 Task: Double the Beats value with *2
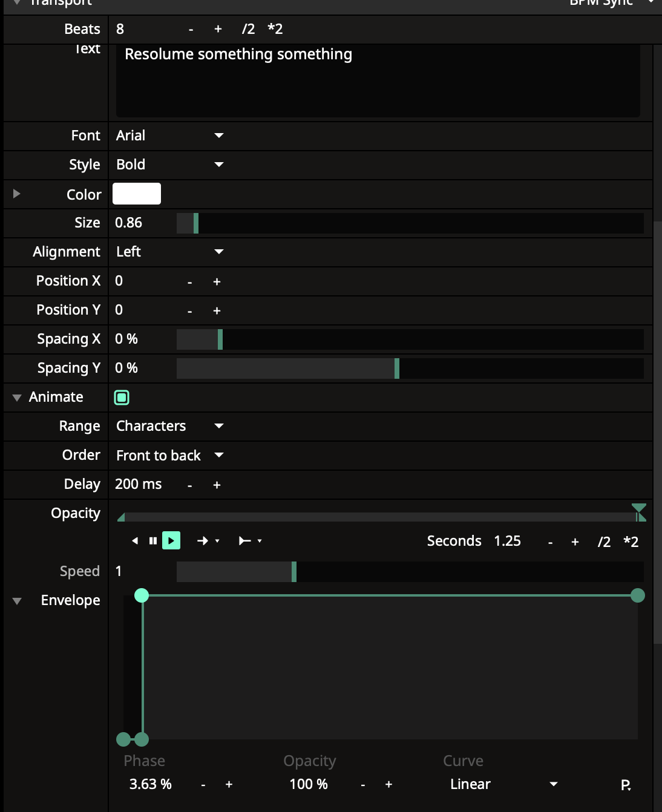pos(275,29)
